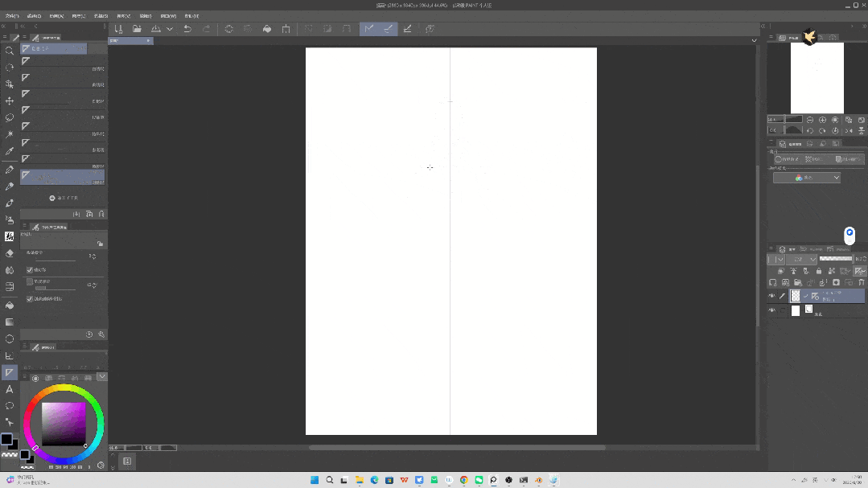Select the Move layer tool

tap(10, 101)
